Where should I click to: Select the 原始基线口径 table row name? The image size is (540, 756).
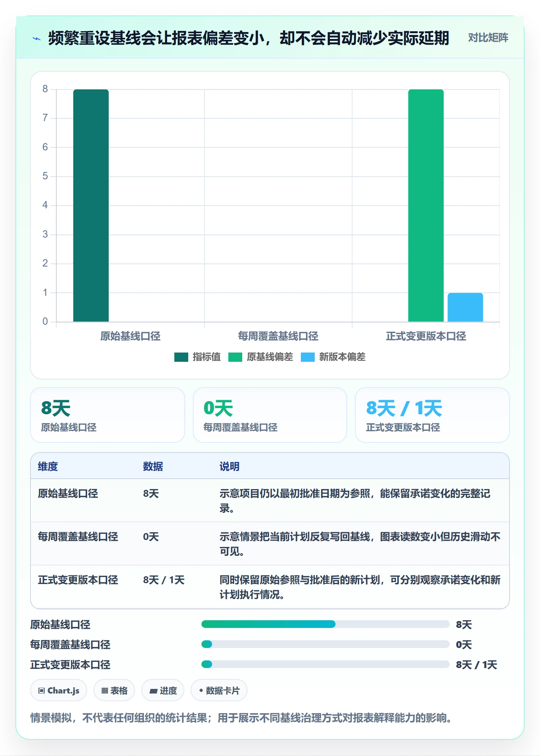pyautogui.click(x=68, y=493)
